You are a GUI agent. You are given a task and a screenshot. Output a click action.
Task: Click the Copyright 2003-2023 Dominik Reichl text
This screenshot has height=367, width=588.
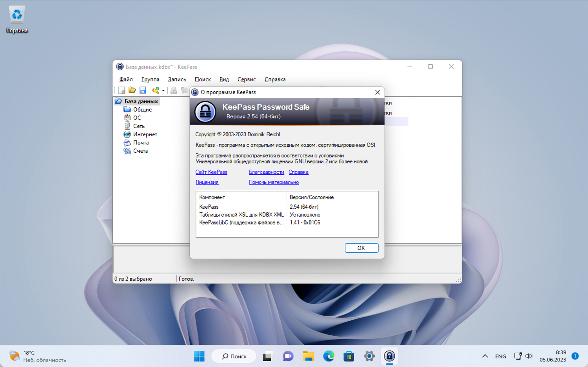(238, 134)
